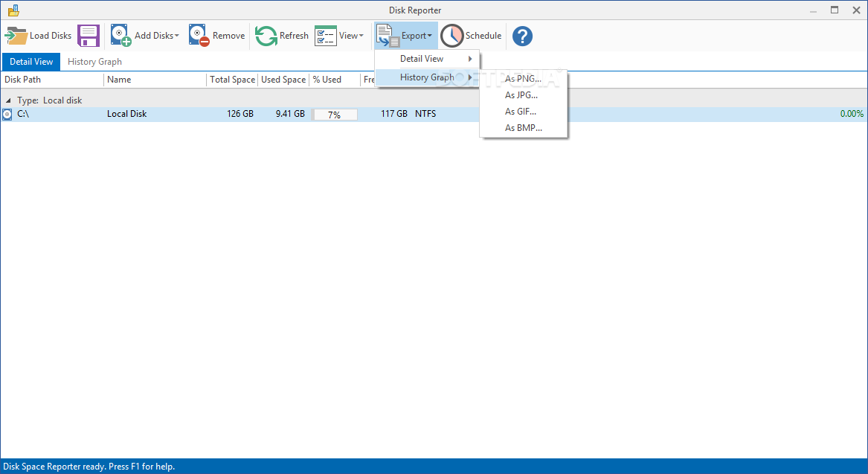Click the Disk Reporter app icon in title bar

coord(14,10)
